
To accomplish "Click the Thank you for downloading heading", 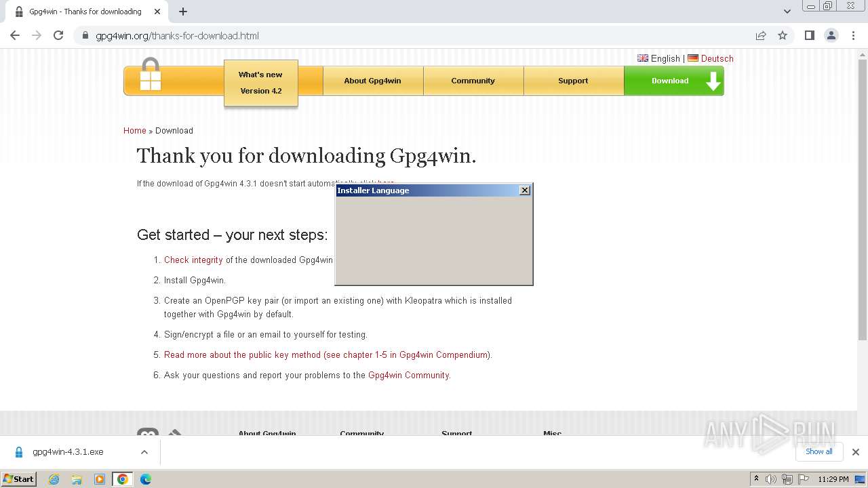I will pyautogui.click(x=307, y=156).
